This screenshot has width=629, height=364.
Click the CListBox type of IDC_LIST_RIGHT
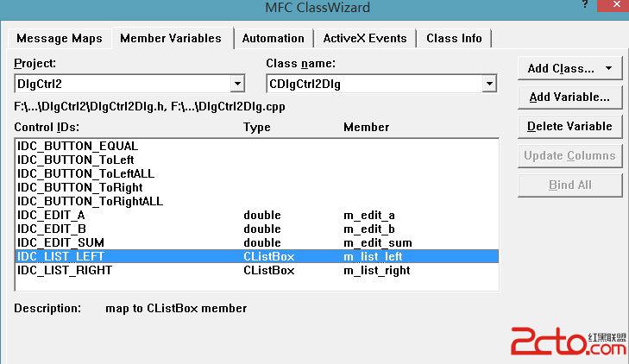268,270
